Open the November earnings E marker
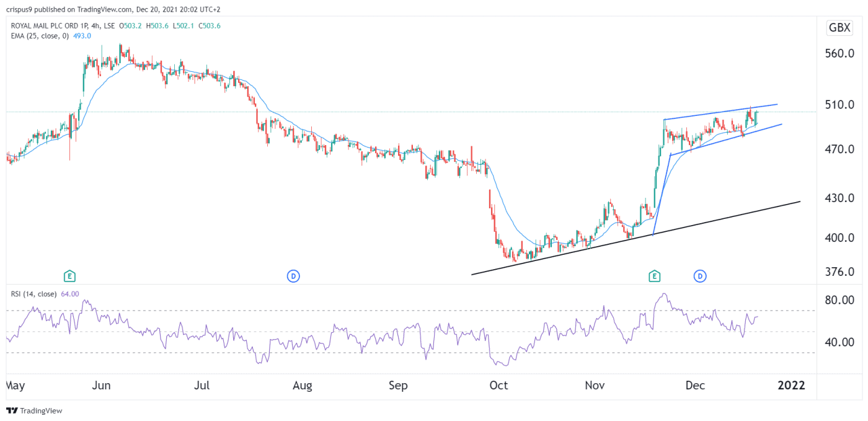This screenshot has height=421, width=868. [653, 275]
